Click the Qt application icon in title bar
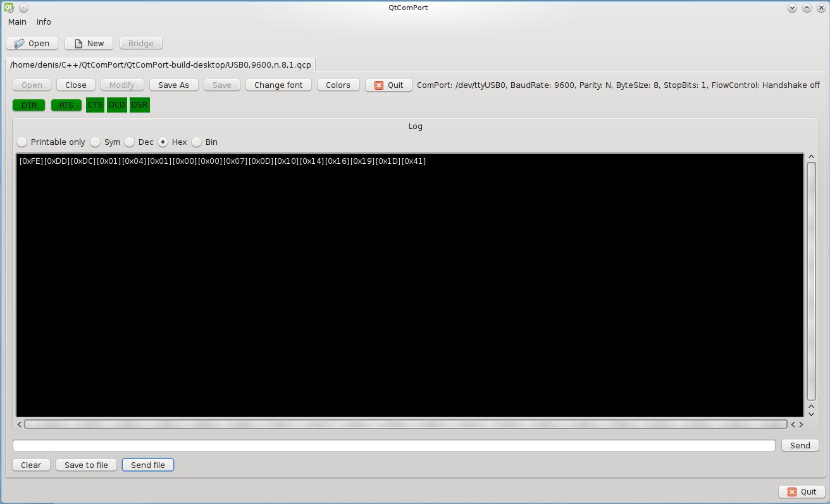 (x=9, y=8)
